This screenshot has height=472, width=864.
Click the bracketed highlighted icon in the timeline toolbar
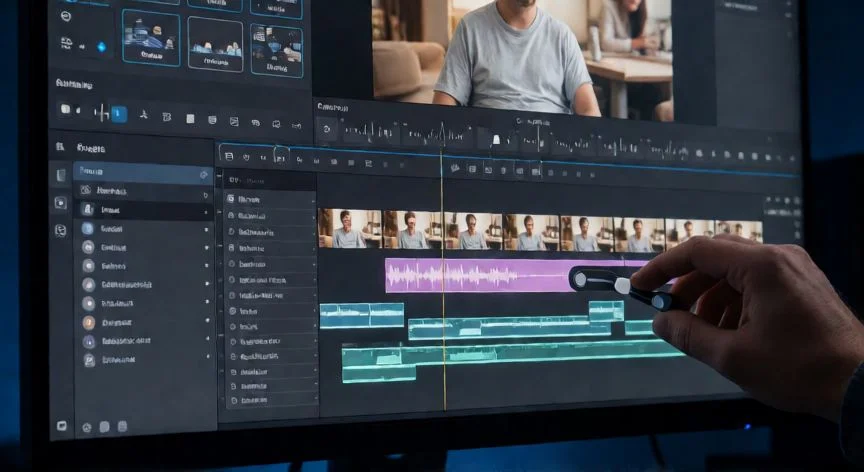point(281,158)
